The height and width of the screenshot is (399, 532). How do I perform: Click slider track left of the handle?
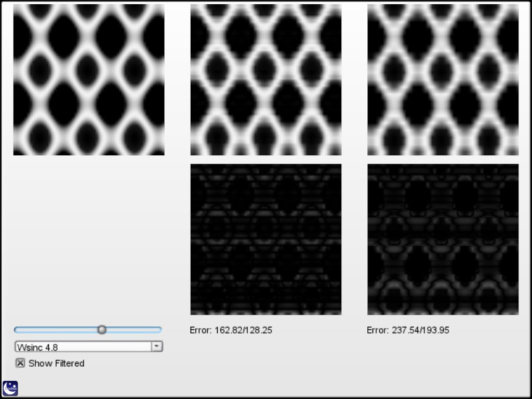pyautogui.click(x=57, y=329)
